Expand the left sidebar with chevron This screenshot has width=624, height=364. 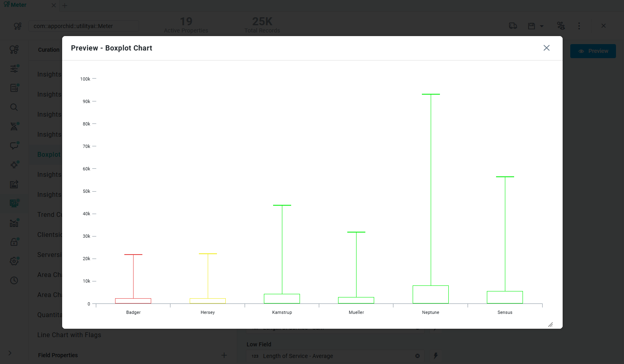click(10, 353)
